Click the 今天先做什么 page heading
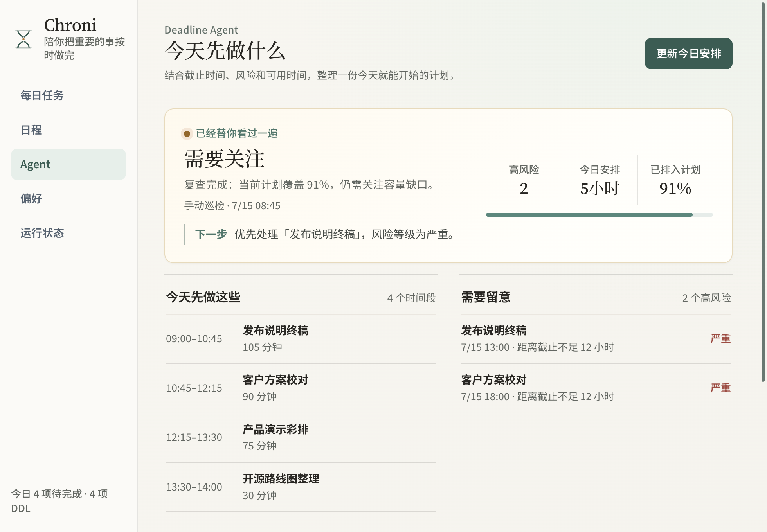Image resolution: width=767 pixels, height=532 pixels. coord(225,51)
